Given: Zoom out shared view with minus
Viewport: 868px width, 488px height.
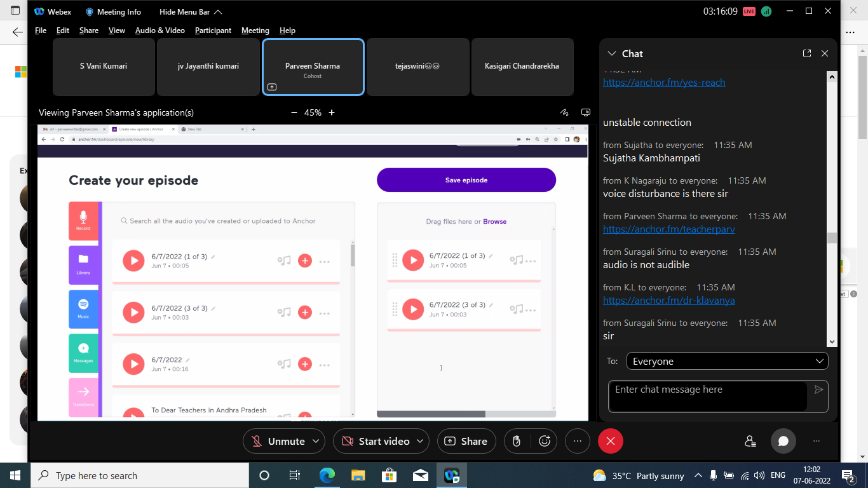Looking at the screenshot, I should pos(294,112).
